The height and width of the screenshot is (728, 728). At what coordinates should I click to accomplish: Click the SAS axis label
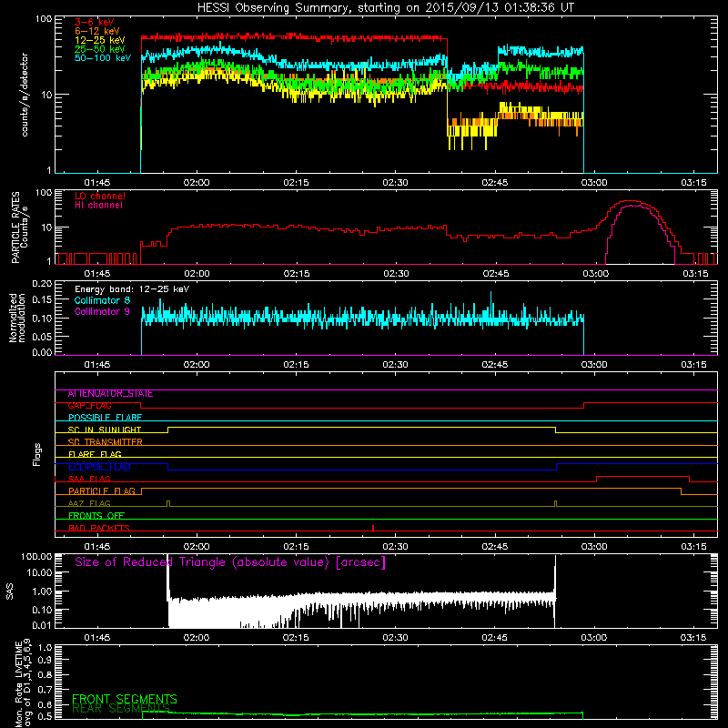tap(10, 591)
